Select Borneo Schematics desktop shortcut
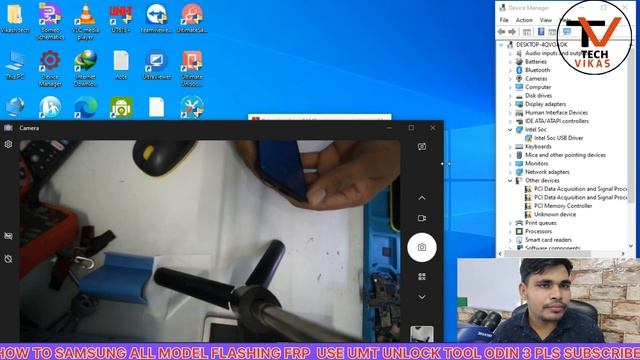Screen dimensions: 640x360 point(50,21)
